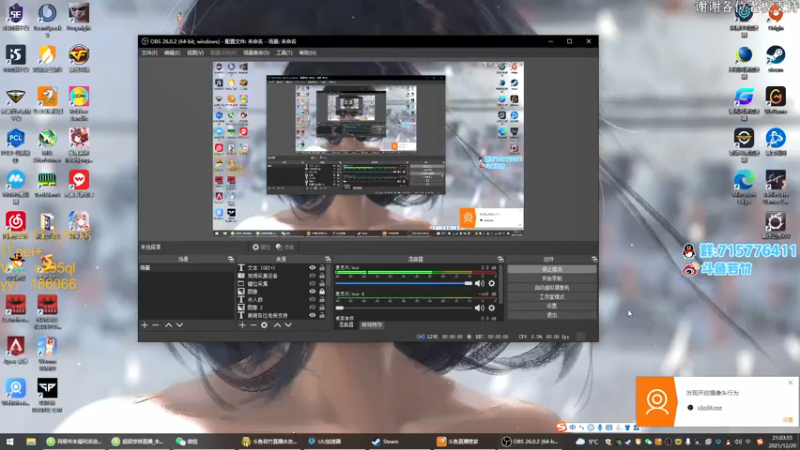Close the camera behavior notification popup
Viewport: 800px width, 450px height.
(790, 382)
